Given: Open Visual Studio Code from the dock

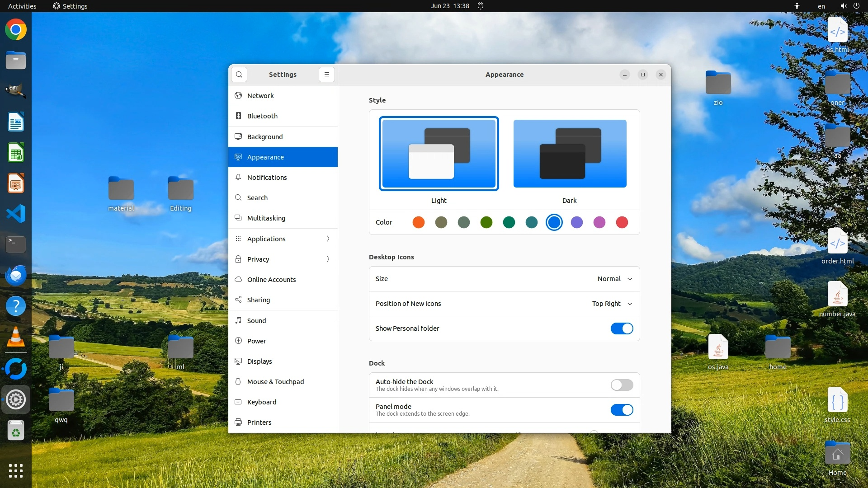Looking at the screenshot, I should pyautogui.click(x=16, y=214).
